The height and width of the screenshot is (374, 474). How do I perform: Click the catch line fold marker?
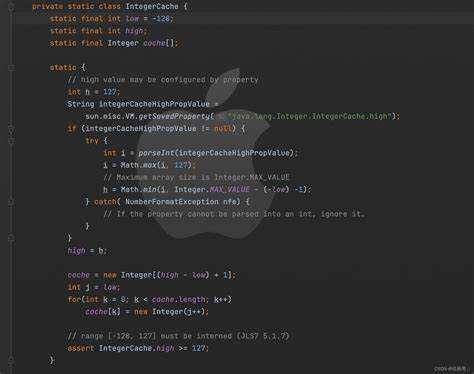click(x=11, y=202)
